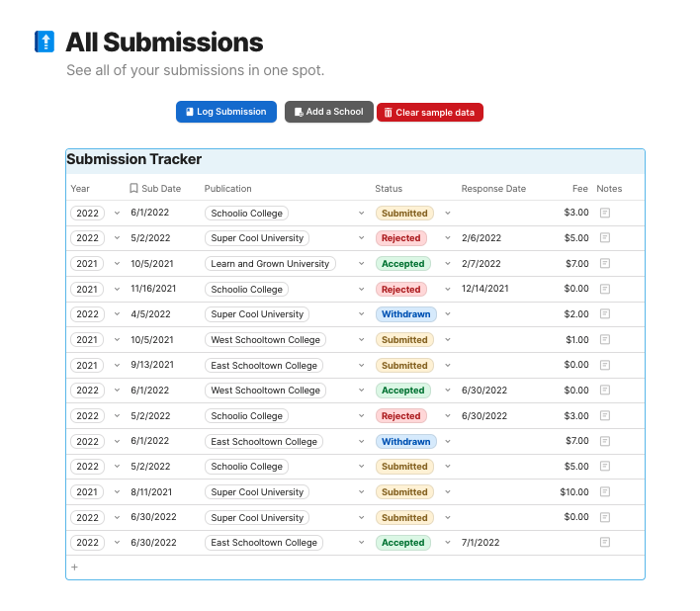The image size is (700, 611).
Task: Open publication dropdown for Learn and Grown University
Action: pos(361,264)
